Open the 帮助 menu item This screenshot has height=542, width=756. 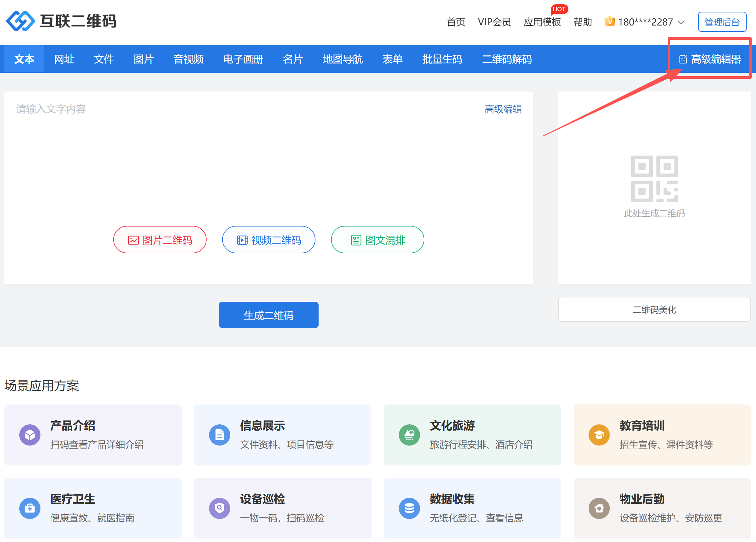582,22
